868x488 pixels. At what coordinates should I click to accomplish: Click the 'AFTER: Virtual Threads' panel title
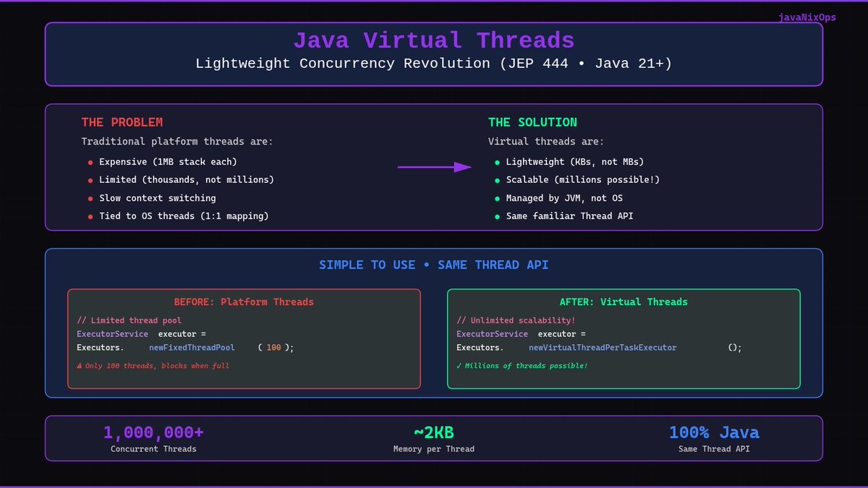pos(624,302)
